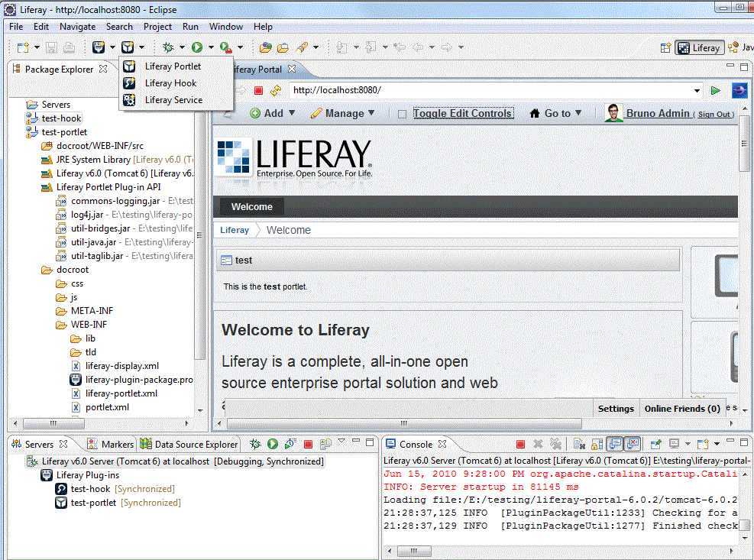Image resolution: width=754 pixels, height=560 pixels.
Task: Run the project using the green Run icon
Action: coord(197,47)
